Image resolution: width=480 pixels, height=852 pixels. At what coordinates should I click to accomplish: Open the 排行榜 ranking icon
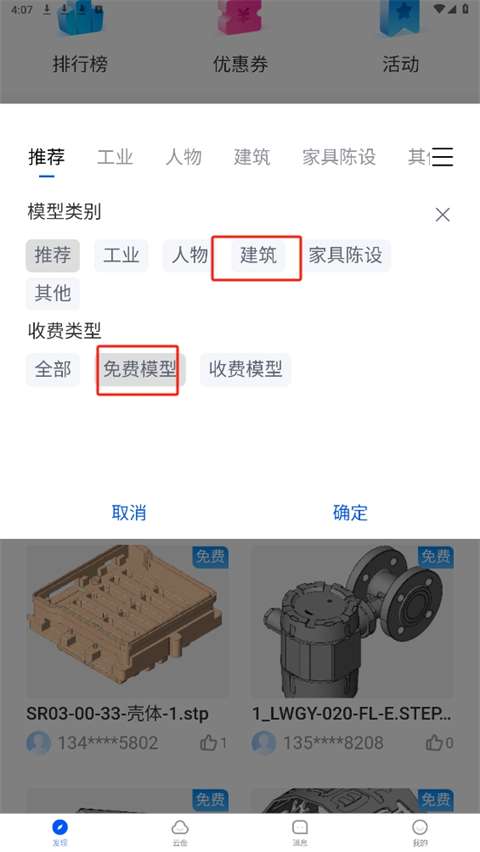[x=80, y=18]
